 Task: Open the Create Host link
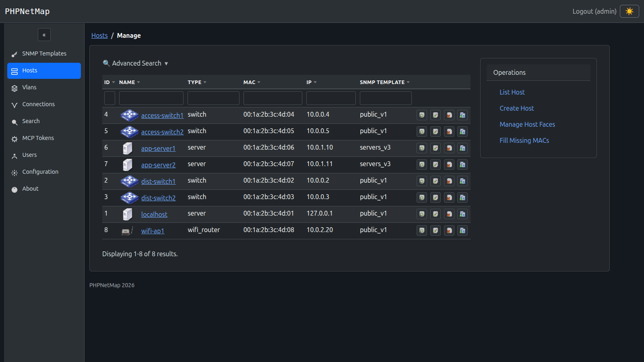[x=517, y=108]
